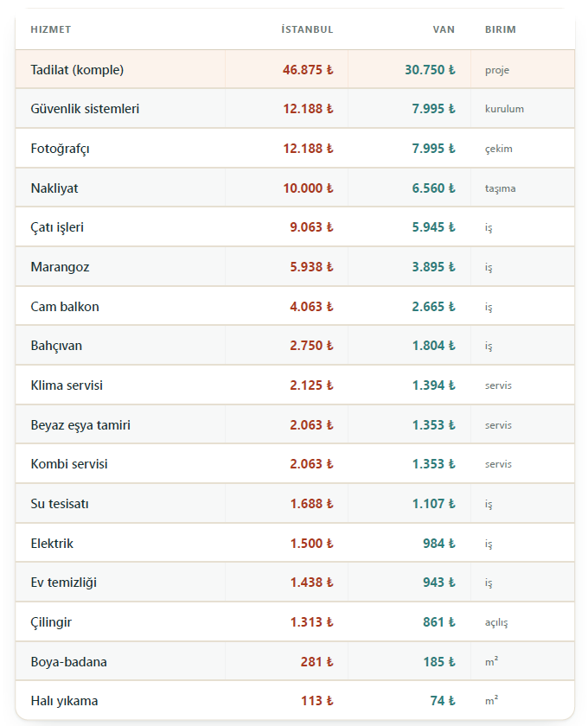Select the Güvenlik sistemleri row label
Screen dimensions: 588x726
pos(85,109)
